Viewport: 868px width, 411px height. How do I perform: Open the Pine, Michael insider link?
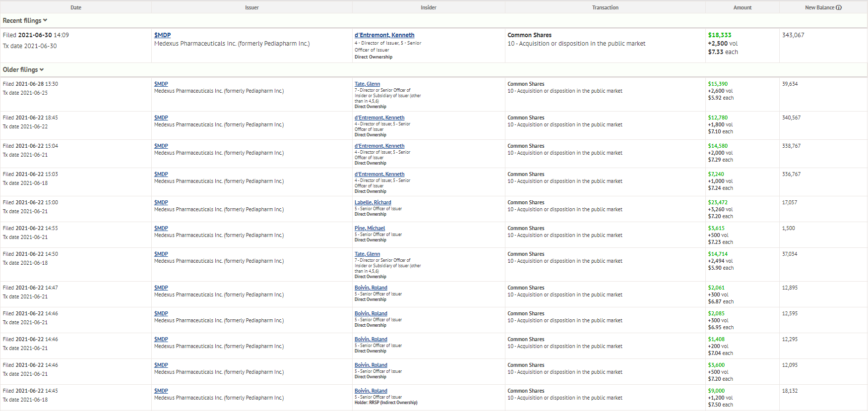pyautogui.click(x=370, y=228)
